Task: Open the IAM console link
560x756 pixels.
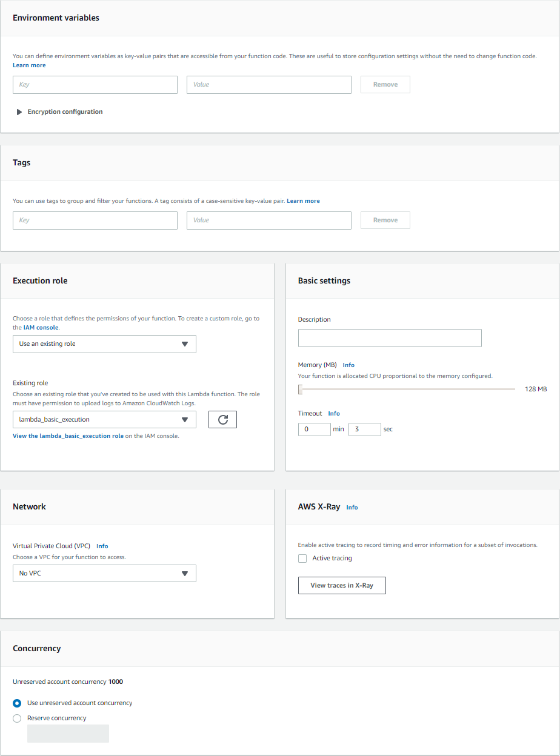Action: [x=41, y=328]
